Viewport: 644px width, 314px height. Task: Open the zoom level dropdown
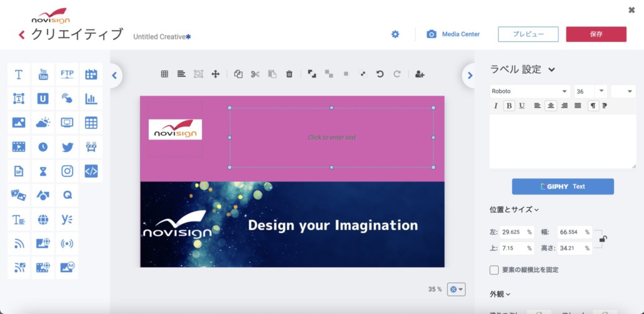coord(456,290)
